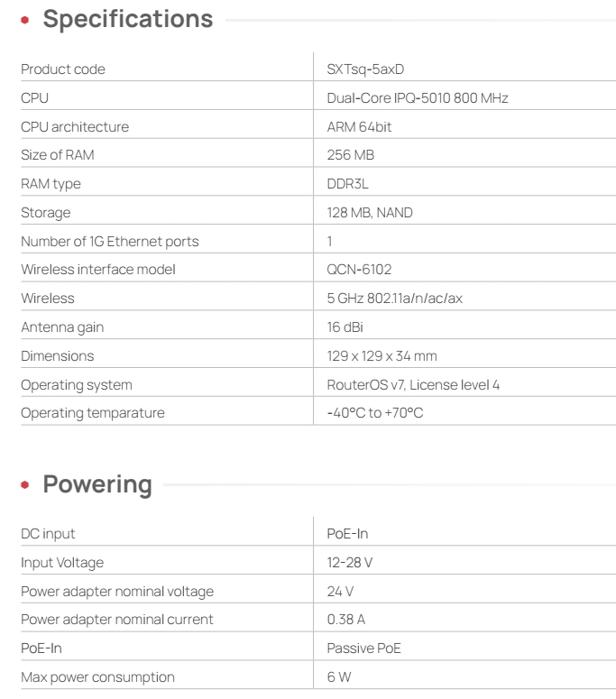Click the Number of 1G Ethernet ports label
This screenshot has width=616, height=699.
(110, 242)
